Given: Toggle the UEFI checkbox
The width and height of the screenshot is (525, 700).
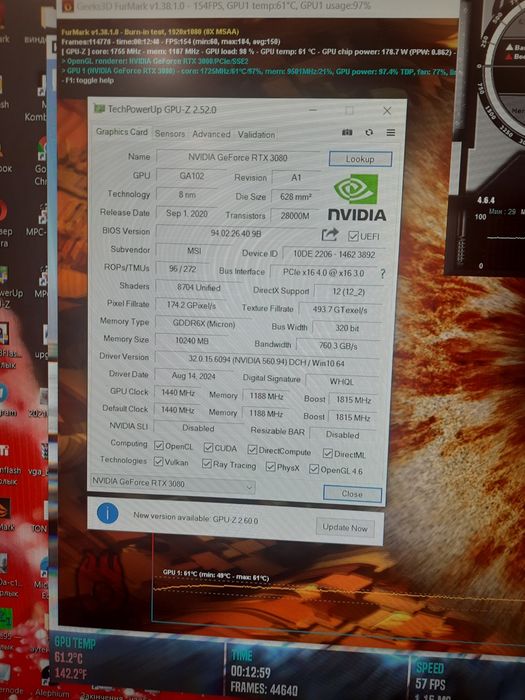Looking at the screenshot, I should [x=353, y=236].
